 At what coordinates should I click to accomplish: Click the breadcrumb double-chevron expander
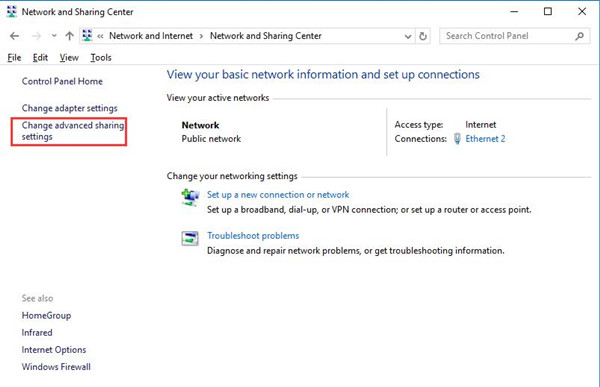point(100,36)
